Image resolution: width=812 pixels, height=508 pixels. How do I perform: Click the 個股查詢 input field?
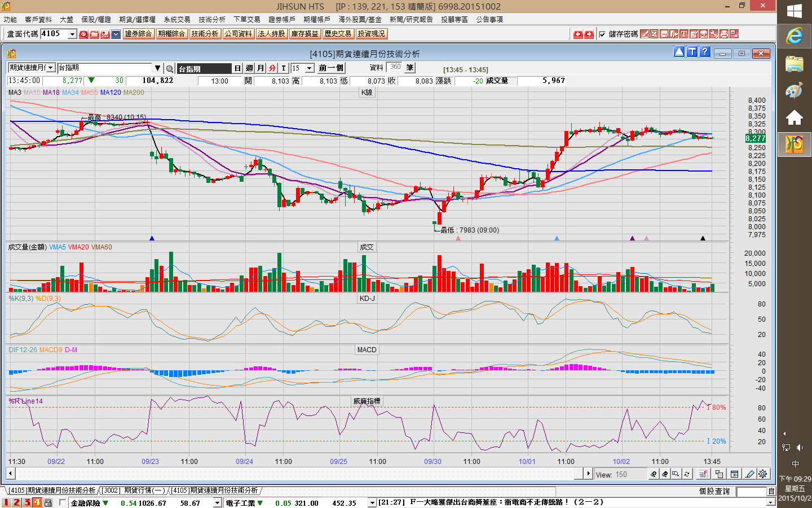(751, 492)
